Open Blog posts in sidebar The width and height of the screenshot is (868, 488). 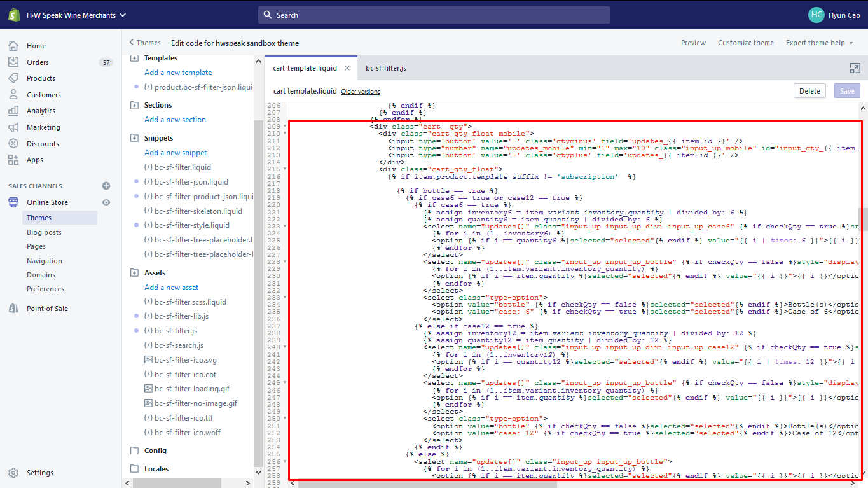click(44, 232)
